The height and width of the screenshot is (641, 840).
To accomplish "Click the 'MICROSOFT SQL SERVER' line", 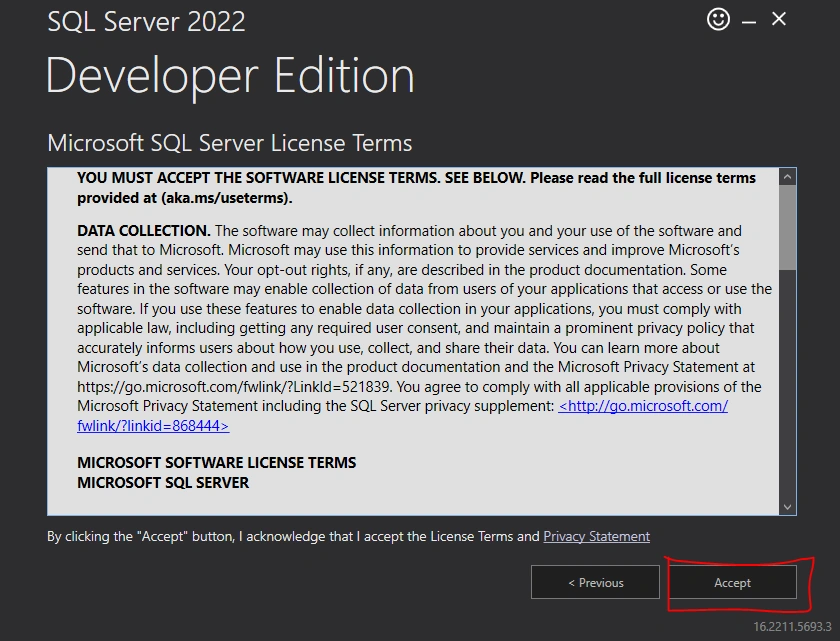I will click(163, 482).
